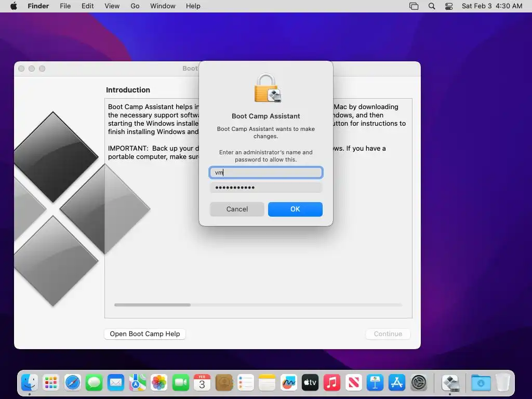Open the Finder menu
This screenshot has height=399, width=532.
point(38,6)
